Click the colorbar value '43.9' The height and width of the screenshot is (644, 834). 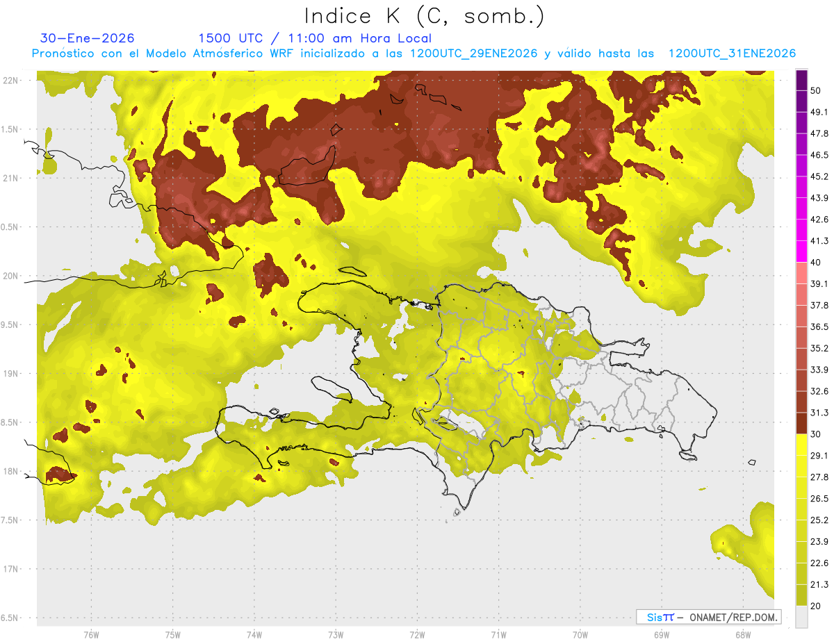click(819, 198)
